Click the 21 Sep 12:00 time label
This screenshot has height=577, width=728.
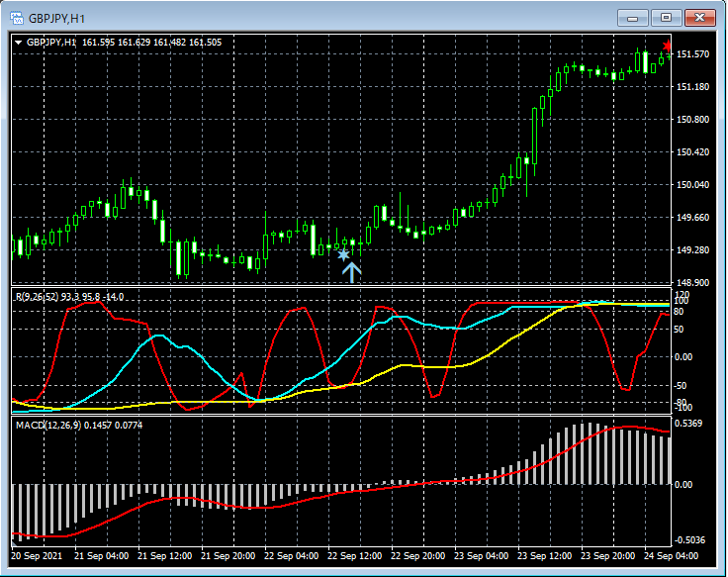click(165, 556)
